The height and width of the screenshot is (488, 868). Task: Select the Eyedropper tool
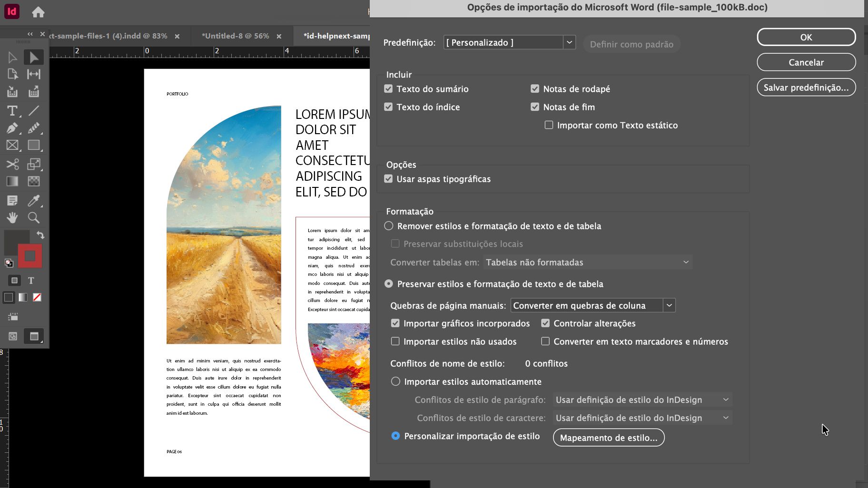pyautogui.click(x=34, y=200)
